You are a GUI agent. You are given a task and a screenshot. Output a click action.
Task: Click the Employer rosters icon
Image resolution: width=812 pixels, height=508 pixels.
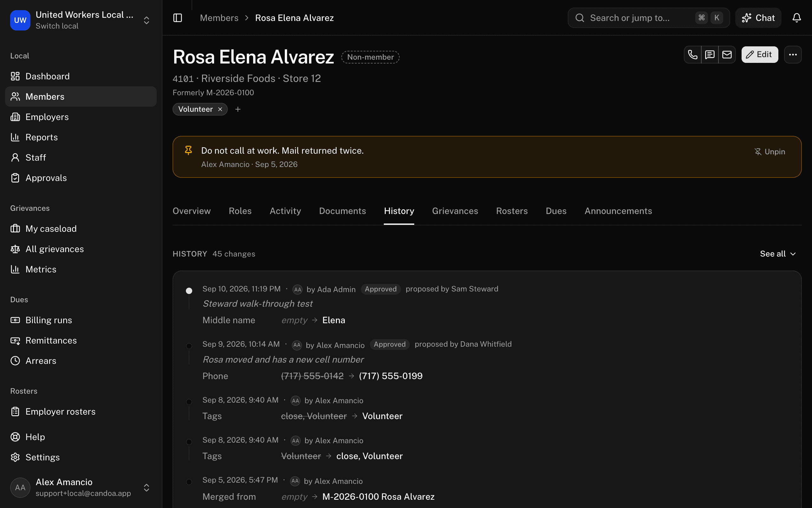tap(15, 411)
